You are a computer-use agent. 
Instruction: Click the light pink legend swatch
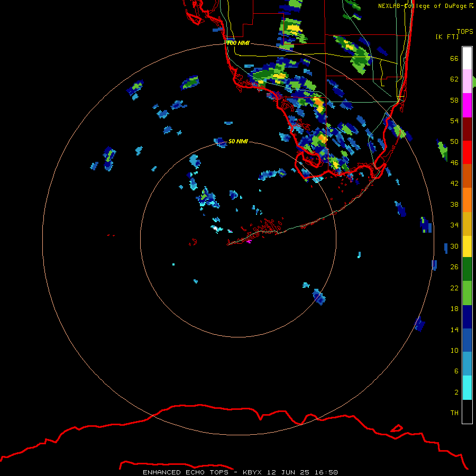pos(467,81)
